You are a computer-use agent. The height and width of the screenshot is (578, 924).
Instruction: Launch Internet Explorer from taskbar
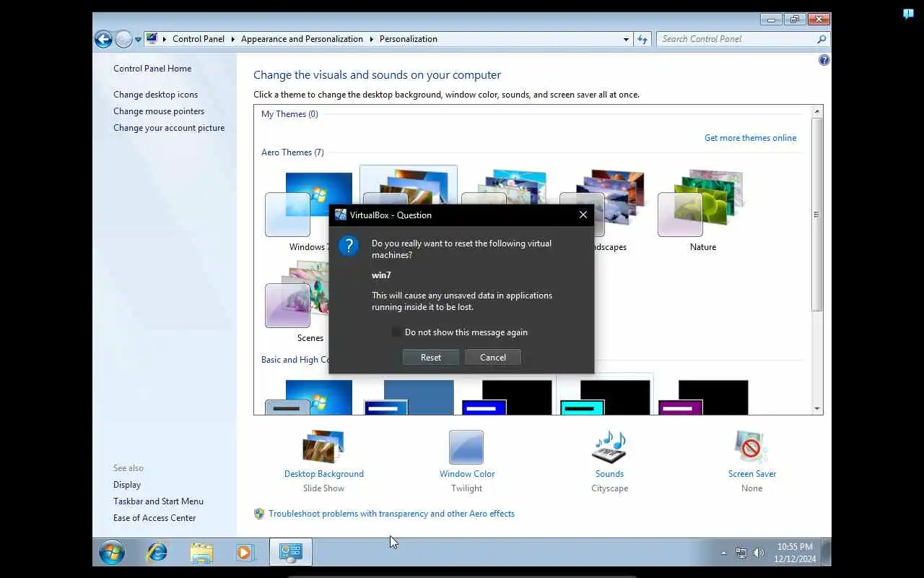tap(156, 553)
